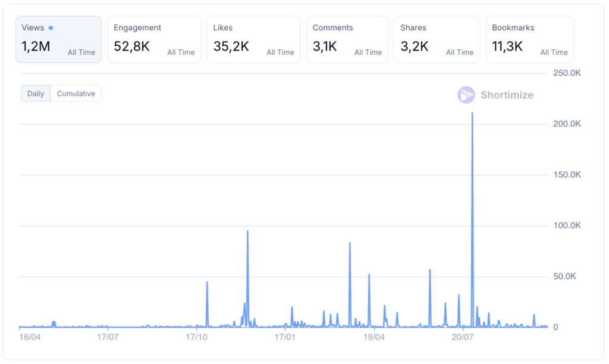
Task: Click the 20/07 date axis label
Action: click(462, 337)
